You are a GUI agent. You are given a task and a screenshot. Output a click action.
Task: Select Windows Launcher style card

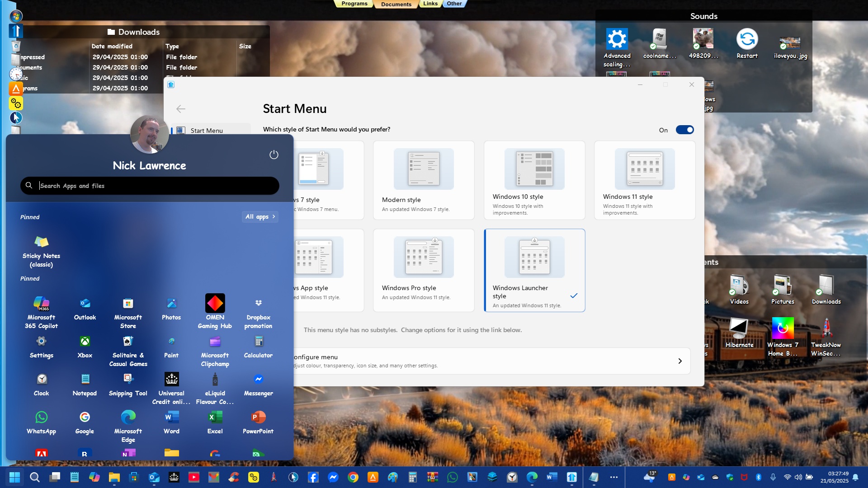(x=534, y=270)
